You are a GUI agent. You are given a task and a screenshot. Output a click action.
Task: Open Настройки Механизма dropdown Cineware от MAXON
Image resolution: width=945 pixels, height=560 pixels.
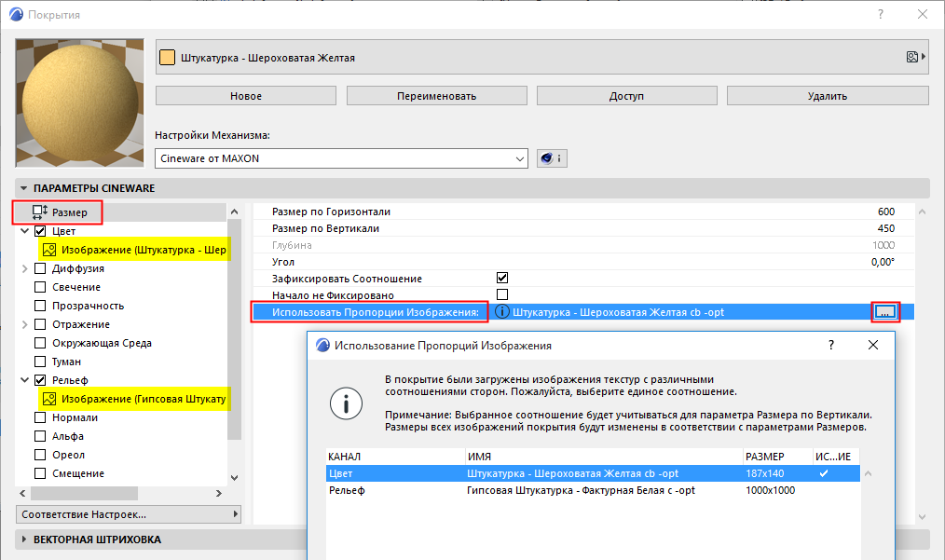click(x=341, y=158)
